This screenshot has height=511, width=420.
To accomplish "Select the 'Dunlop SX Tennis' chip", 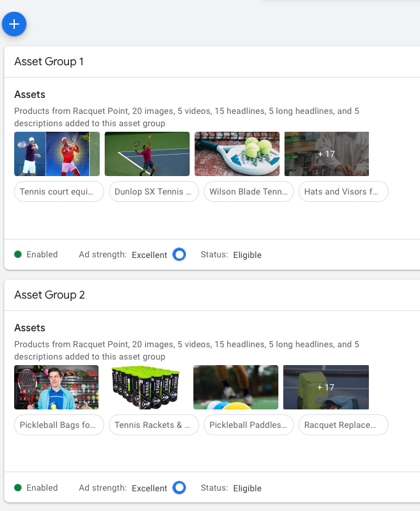I will [154, 191].
